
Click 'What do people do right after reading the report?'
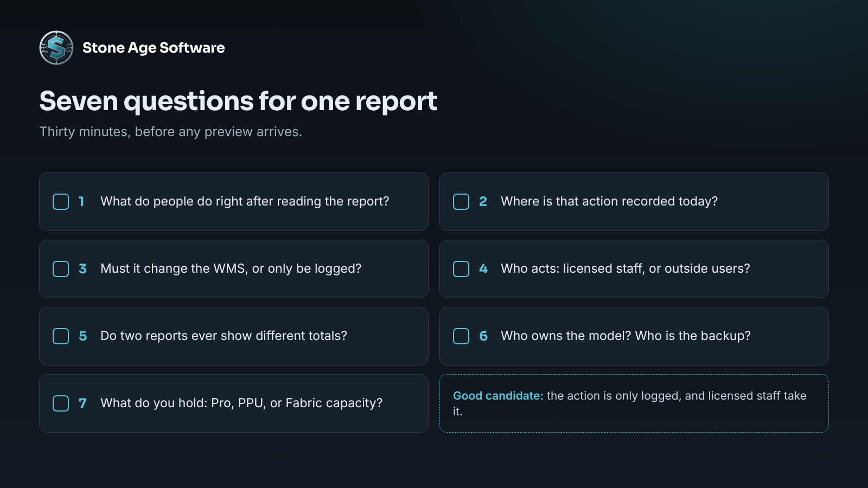pos(245,202)
